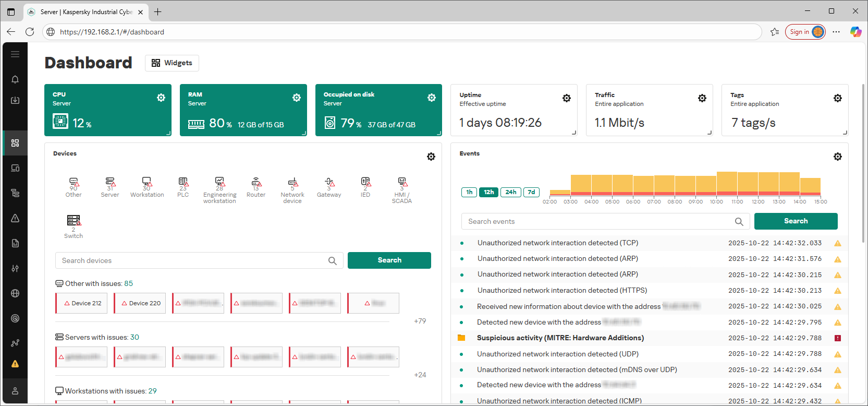Click the Widgets button

pos(172,63)
